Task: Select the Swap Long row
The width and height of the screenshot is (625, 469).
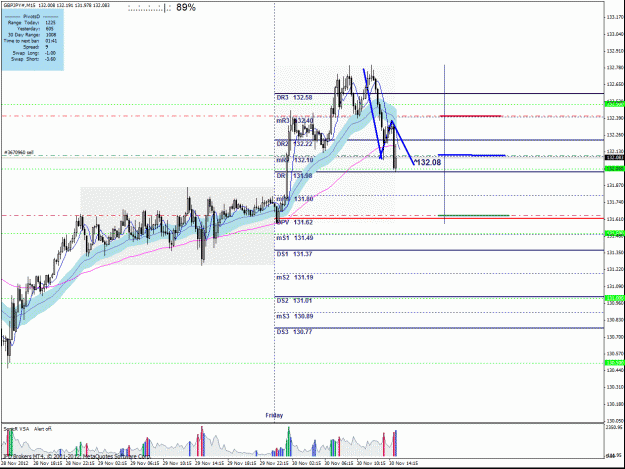Action: 32,53
